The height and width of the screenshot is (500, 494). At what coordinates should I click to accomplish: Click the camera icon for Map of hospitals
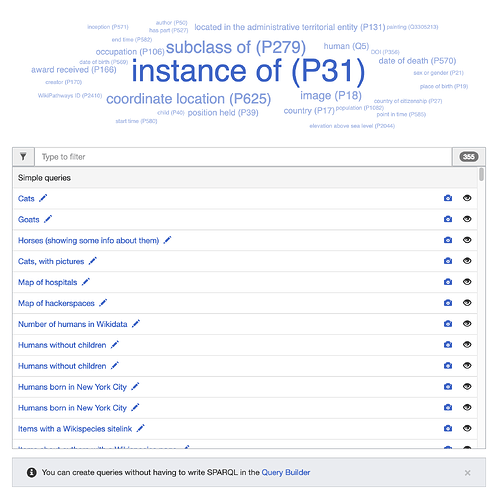[x=448, y=282]
